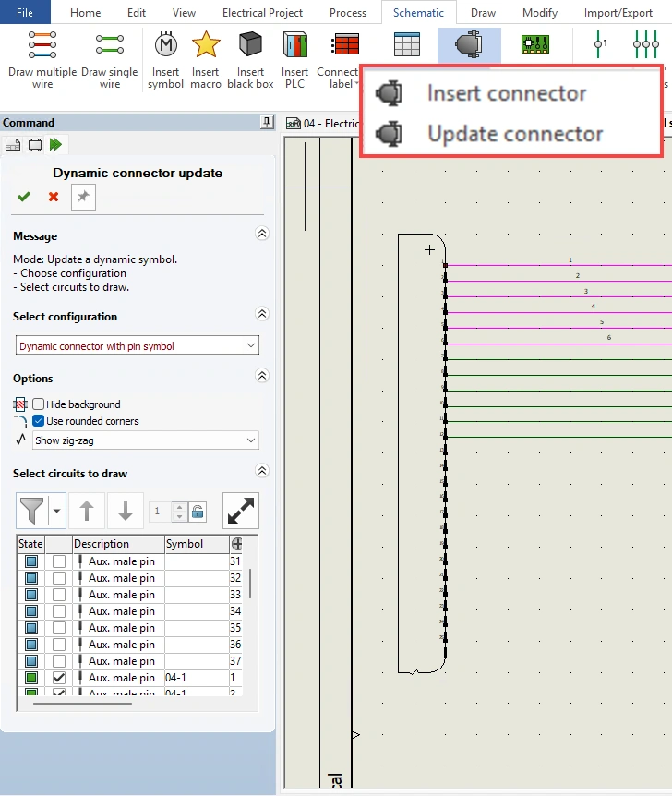Click the connector ribbon icon
Image resolution: width=672 pixels, height=796 pixels.
coord(469,44)
